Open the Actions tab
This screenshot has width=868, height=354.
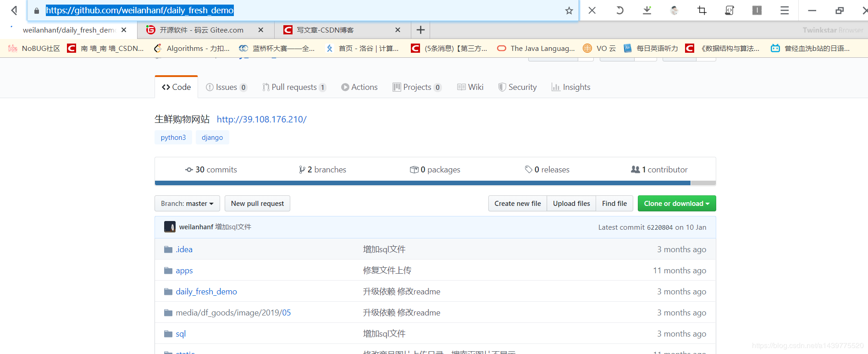pyautogui.click(x=359, y=87)
